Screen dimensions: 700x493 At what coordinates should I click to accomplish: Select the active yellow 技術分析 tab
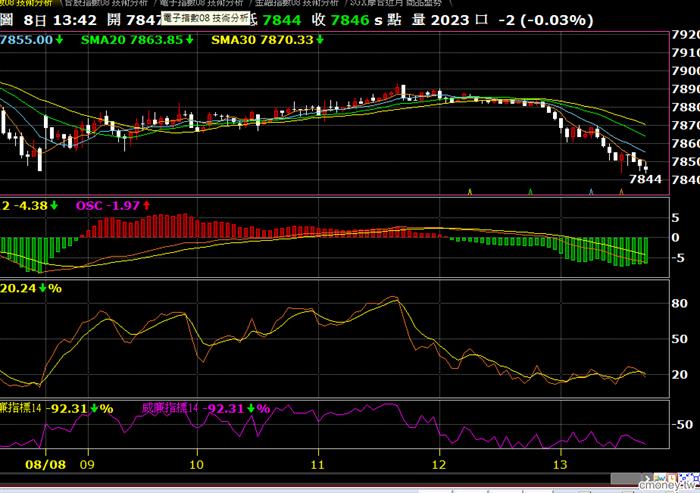(27, 3)
